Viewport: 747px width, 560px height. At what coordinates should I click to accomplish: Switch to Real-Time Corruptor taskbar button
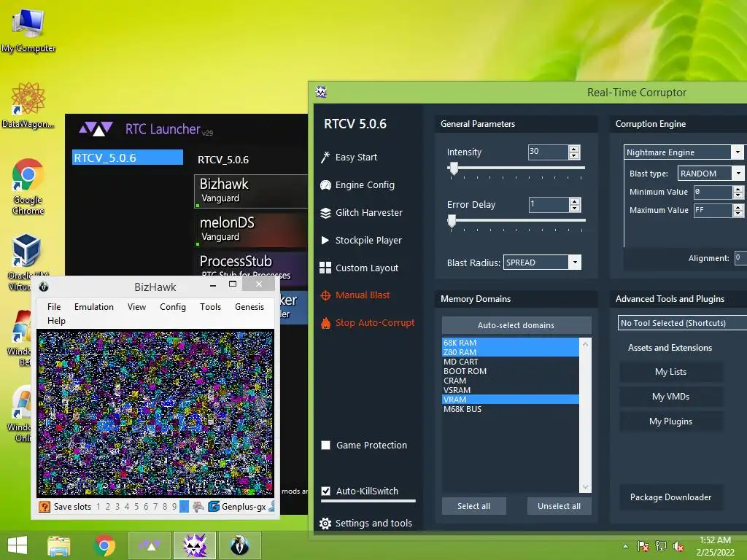click(195, 545)
